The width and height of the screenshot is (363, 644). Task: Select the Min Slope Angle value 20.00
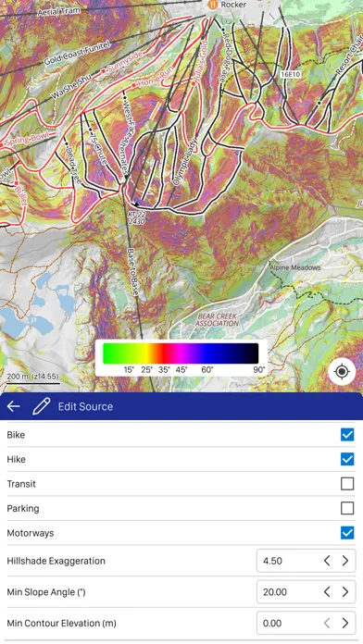(x=275, y=592)
